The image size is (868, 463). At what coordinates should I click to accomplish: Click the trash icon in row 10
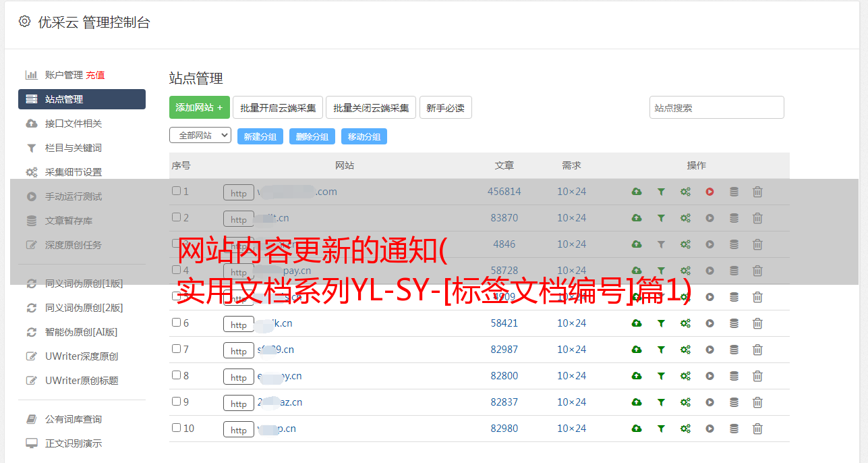click(x=757, y=429)
